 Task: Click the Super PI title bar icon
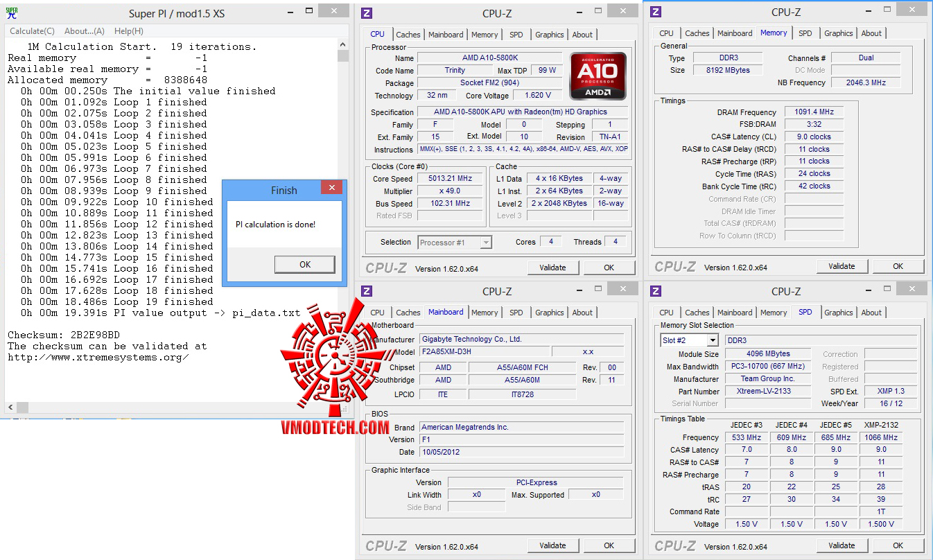[12, 13]
